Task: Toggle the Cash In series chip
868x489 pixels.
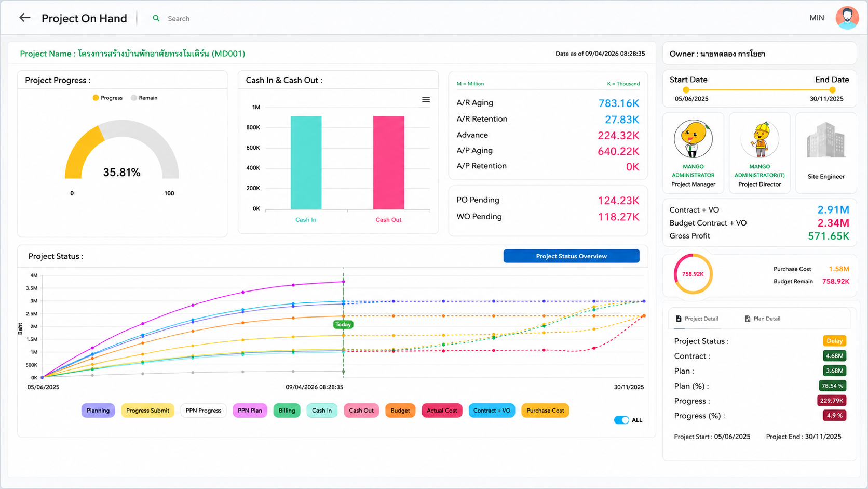Action: pyautogui.click(x=322, y=411)
